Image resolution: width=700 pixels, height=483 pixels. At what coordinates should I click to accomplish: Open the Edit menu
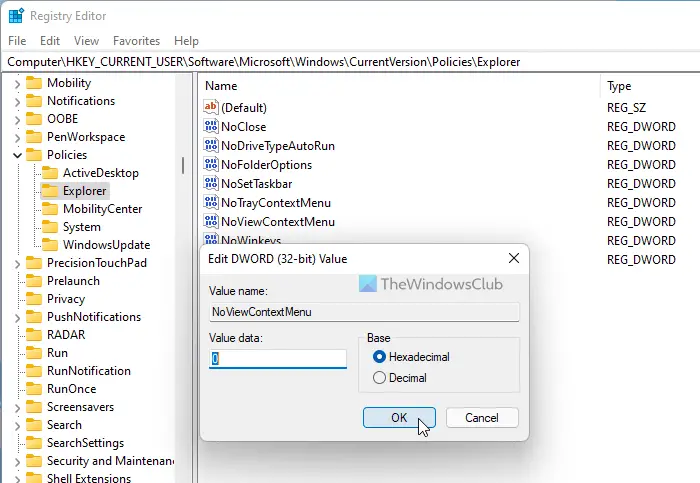tap(50, 41)
